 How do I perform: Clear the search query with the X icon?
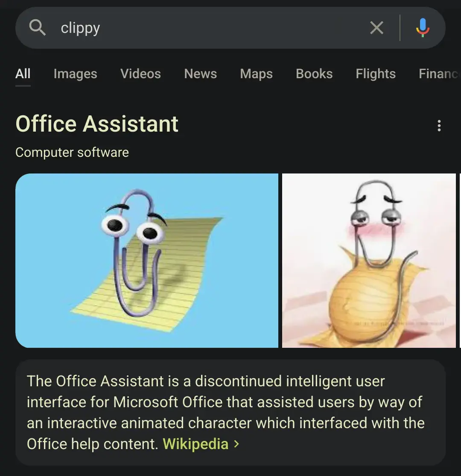pos(376,28)
